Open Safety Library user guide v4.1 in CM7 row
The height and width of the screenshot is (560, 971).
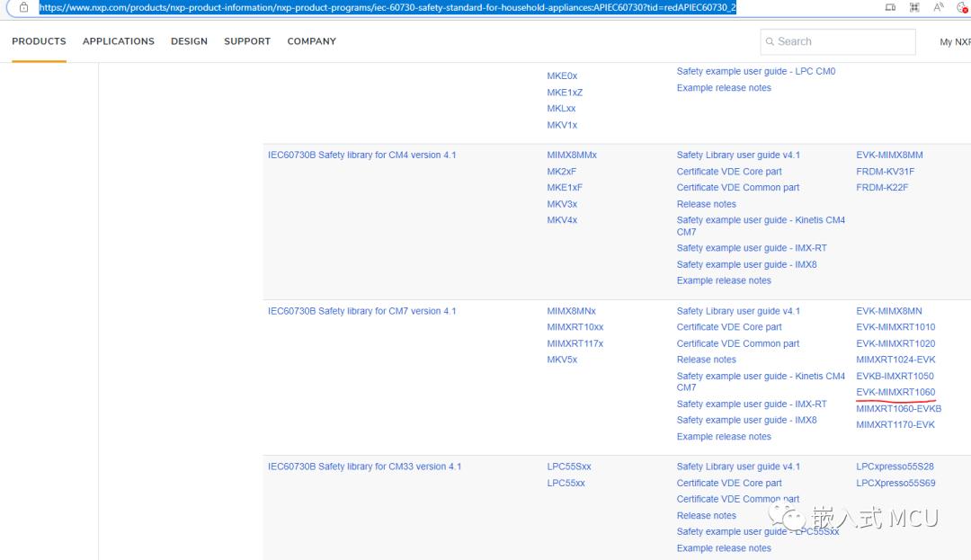pos(738,311)
